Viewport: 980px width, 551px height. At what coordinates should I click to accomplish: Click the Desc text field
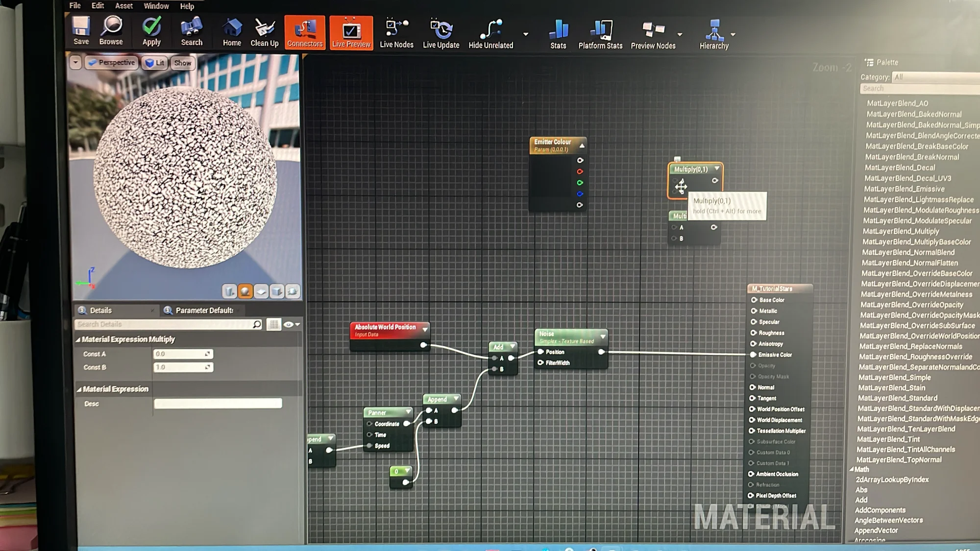tap(218, 403)
